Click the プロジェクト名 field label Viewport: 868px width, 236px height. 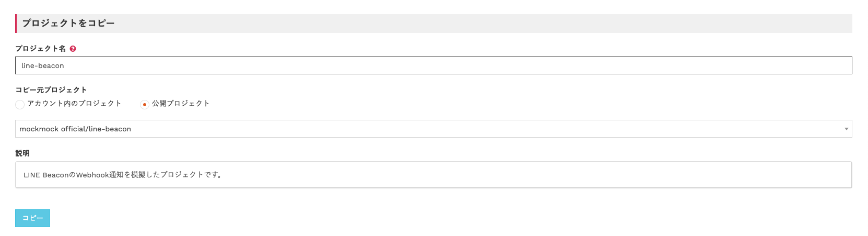pos(41,49)
